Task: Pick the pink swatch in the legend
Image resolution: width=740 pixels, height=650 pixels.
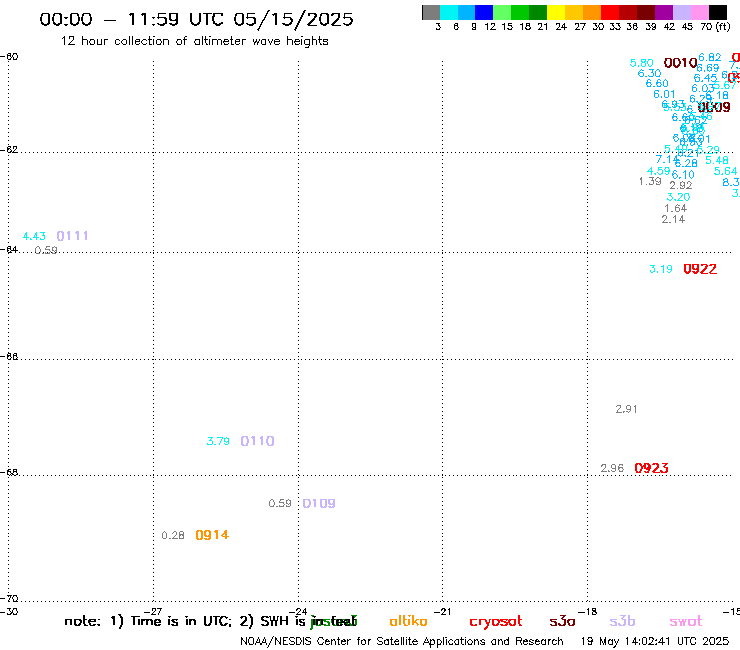Action: tap(699, 12)
